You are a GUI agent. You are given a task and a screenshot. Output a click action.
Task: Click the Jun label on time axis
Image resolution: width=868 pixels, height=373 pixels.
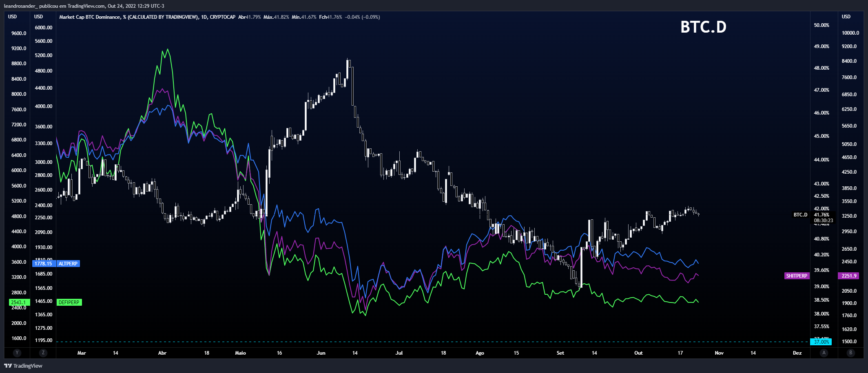click(x=321, y=353)
